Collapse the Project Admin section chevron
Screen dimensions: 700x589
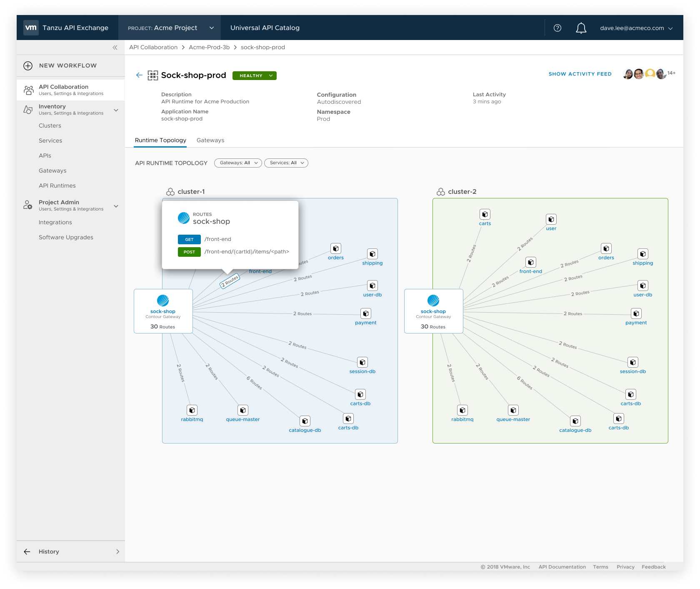[x=116, y=206]
